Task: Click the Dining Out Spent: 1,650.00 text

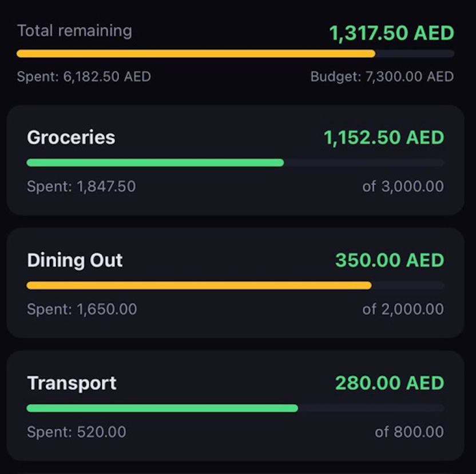Action: point(82,309)
